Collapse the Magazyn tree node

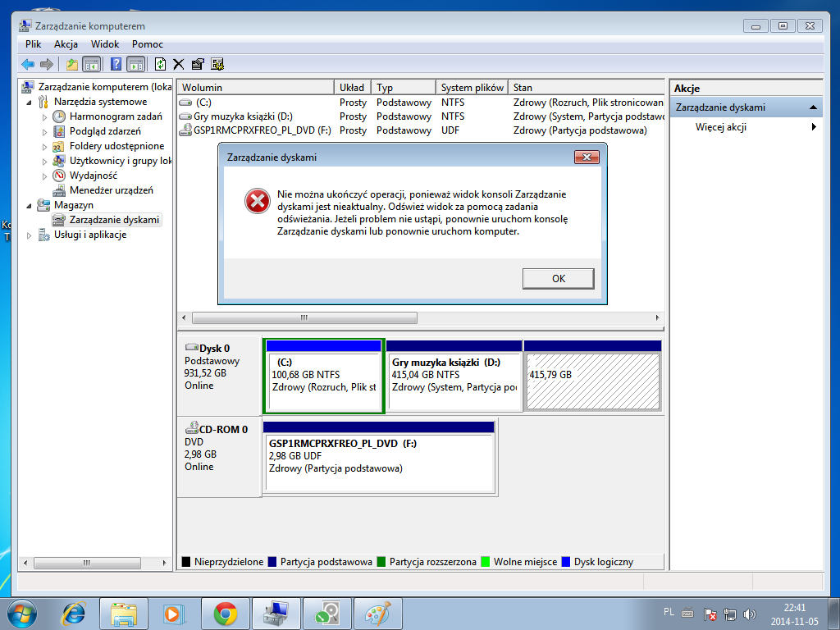point(29,205)
